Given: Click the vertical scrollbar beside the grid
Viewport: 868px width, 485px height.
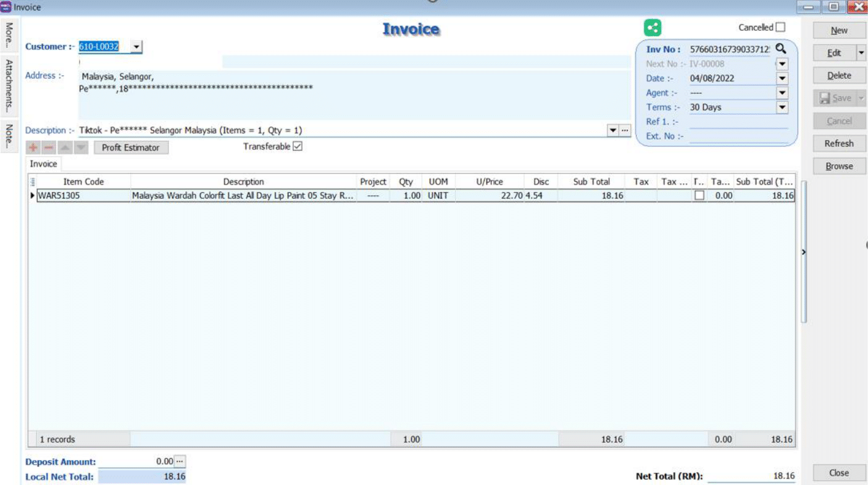Looking at the screenshot, I should pos(803,252).
